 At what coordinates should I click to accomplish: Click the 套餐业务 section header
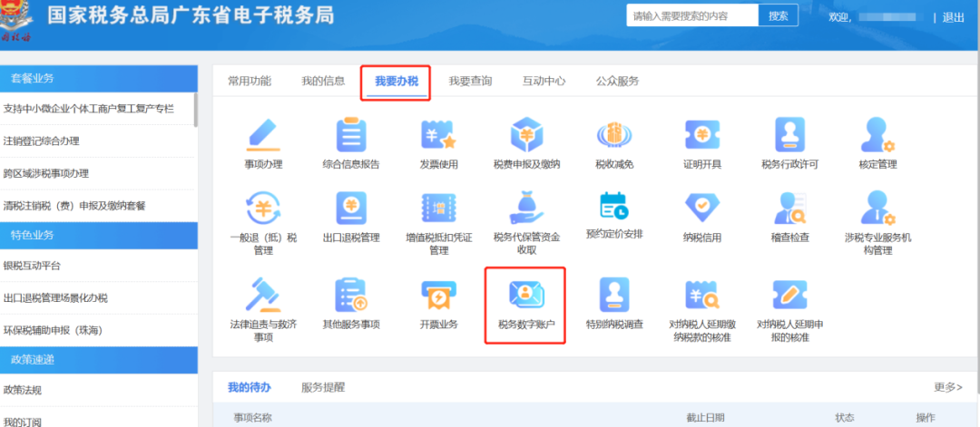coord(99,78)
